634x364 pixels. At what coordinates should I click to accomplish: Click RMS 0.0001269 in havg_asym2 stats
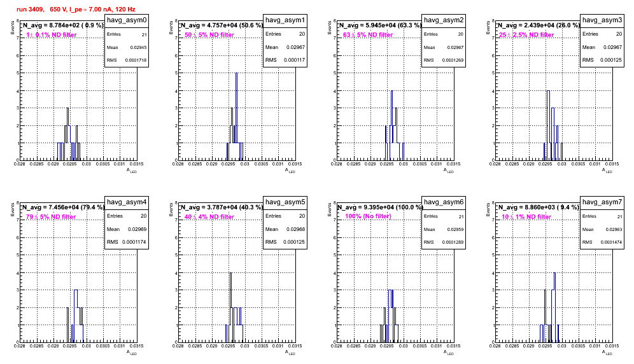point(444,60)
